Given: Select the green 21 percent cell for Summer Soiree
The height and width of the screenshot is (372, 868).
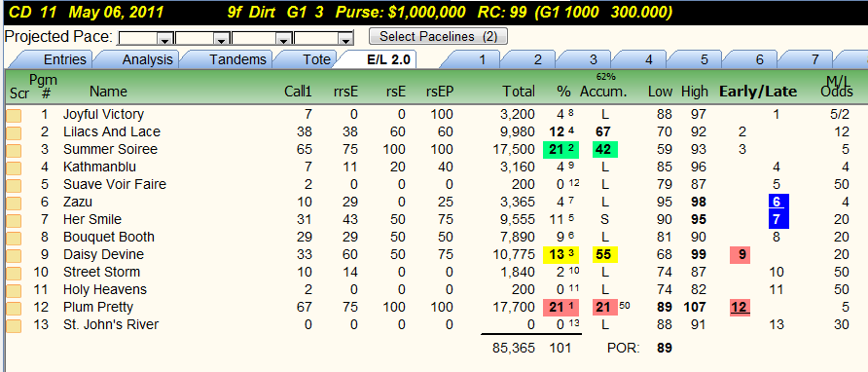Looking at the screenshot, I should tap(561, 150).
